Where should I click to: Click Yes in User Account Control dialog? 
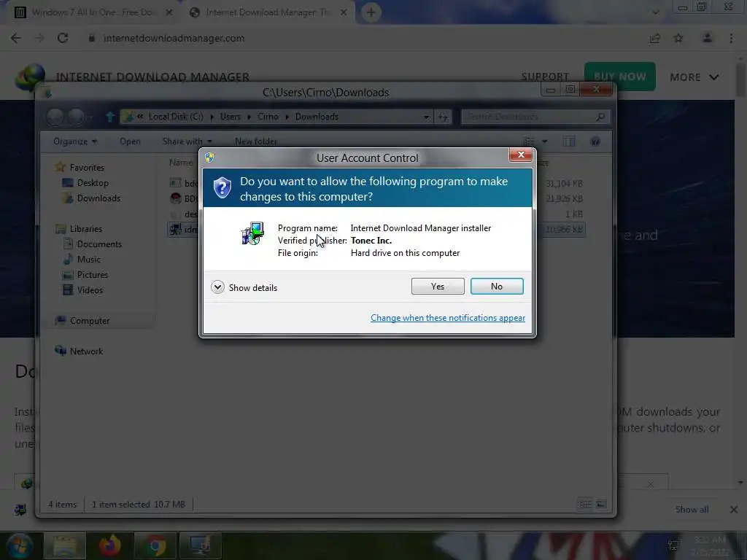point(438,286)
